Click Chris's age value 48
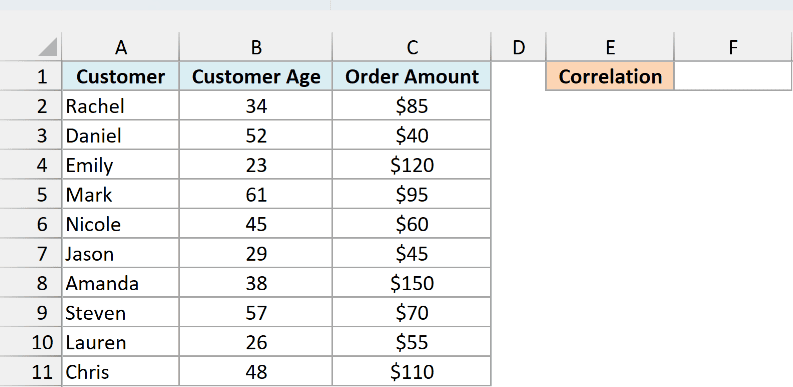The width and height of the screenshot is (793, 387). tap(256, 372)
